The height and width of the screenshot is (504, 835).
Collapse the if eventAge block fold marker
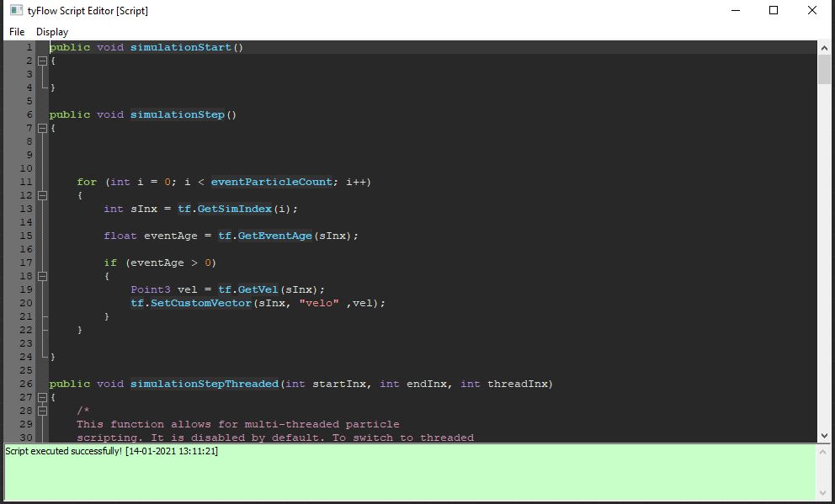tap(42, 276)
